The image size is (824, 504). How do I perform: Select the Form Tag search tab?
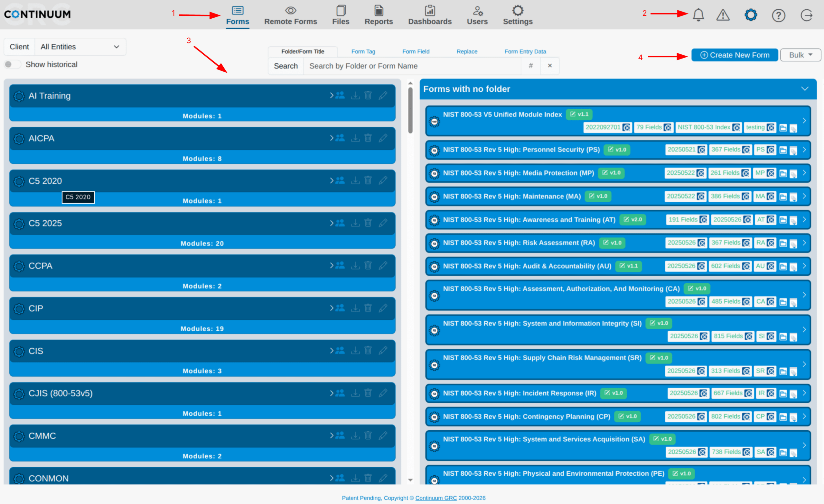click(363, 51)
